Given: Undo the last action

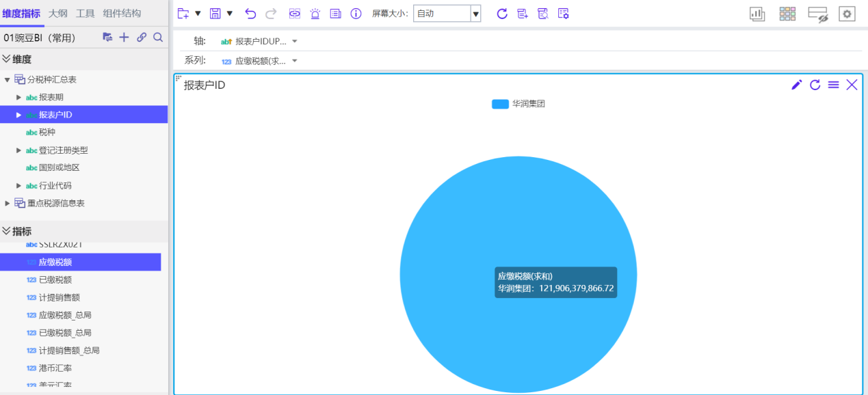Looking at the screenshot, I should tap(250, 14).
